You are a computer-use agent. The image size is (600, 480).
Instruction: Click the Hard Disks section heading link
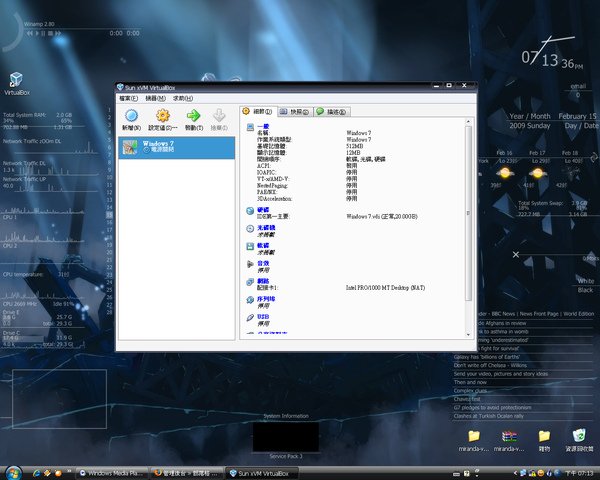tap(263, 210)
